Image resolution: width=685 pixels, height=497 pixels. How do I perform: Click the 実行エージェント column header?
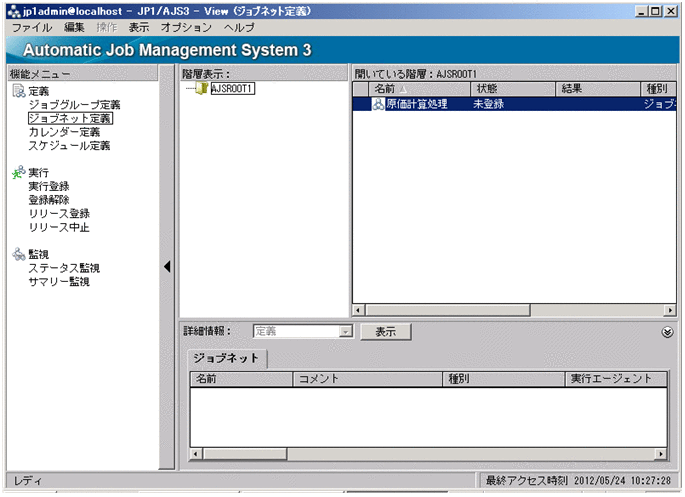616,379
